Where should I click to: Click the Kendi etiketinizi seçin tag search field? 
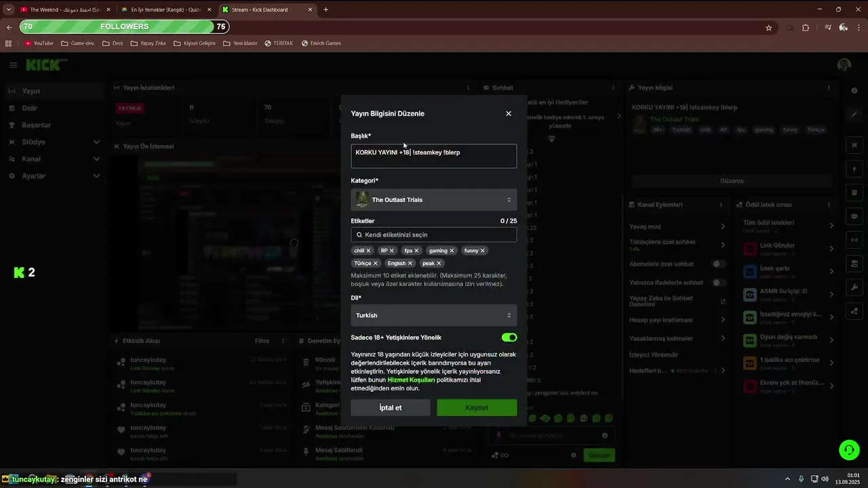[x=434, y=235]
